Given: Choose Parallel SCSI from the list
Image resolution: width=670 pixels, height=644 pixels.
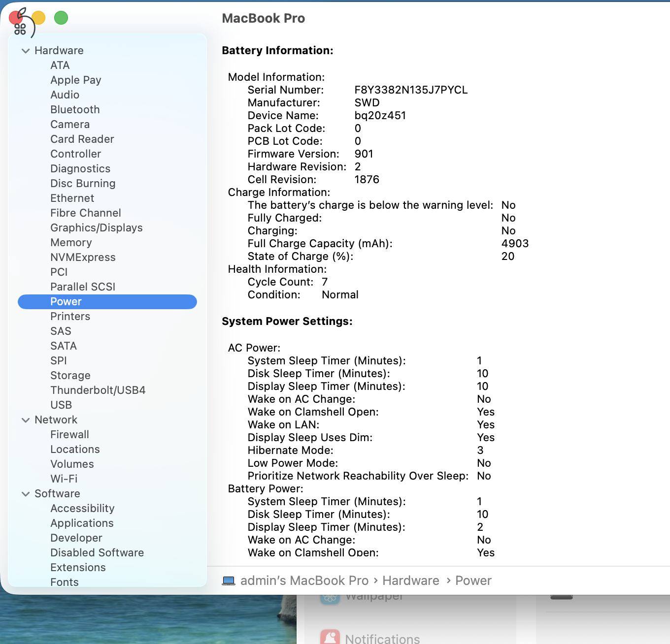Looking at the screenshot, I should point(83,287).
